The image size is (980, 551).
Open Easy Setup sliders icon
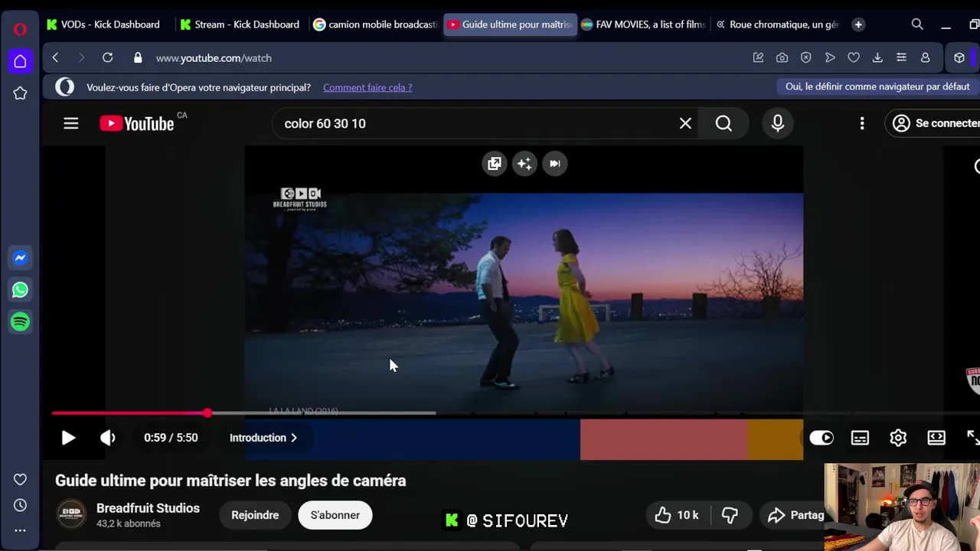pyautogui.click(x=901, y=58)
